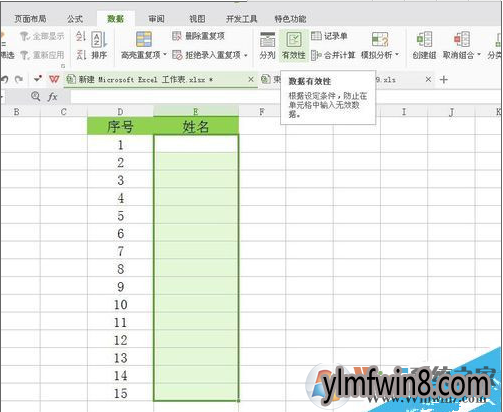Click the undo arrow icon
Image resolution: width=503 pixels, height=412 pixels.
[5, 79]
